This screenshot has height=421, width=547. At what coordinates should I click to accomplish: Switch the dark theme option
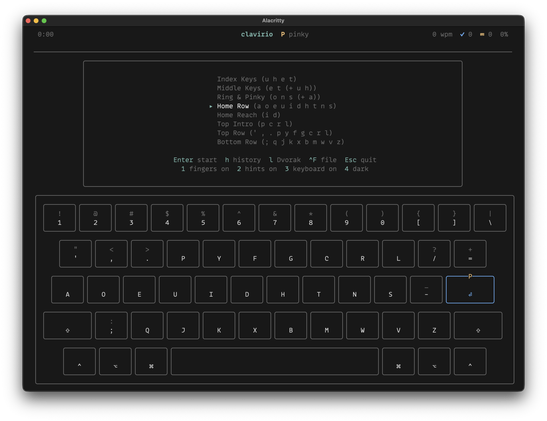(x=357, y=169)
